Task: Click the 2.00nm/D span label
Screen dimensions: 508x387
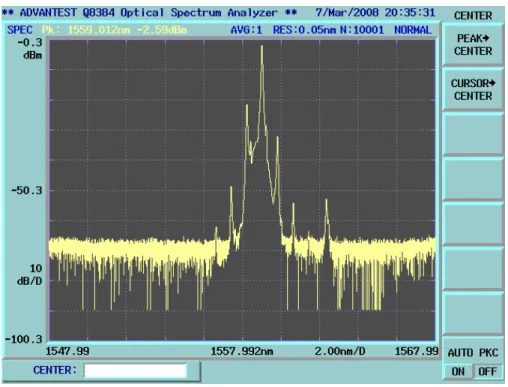Action: 340,351
